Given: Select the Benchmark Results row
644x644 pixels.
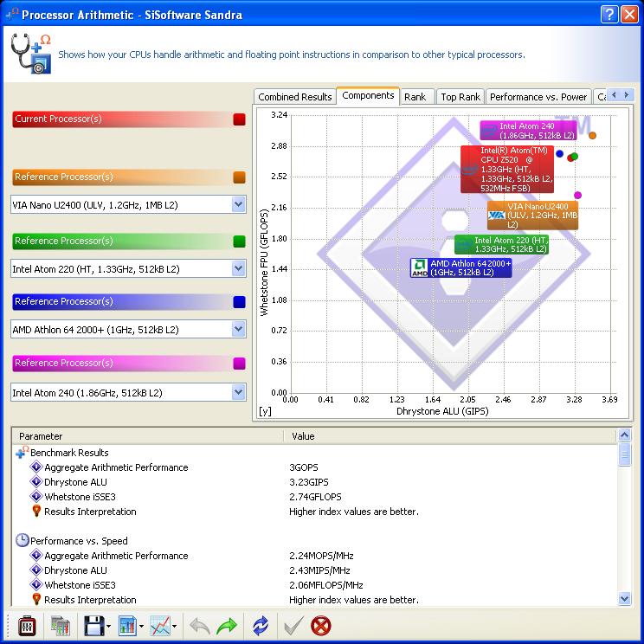Looking at the screenshot, I should click(69, 453).
